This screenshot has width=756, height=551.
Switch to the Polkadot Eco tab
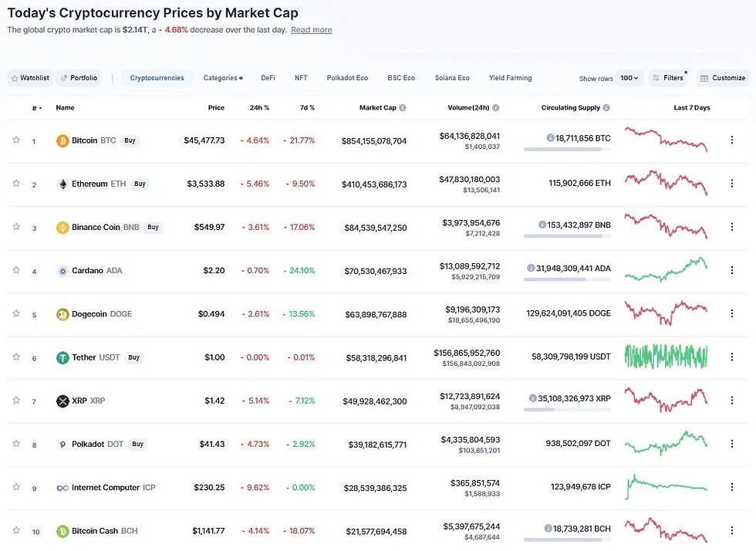pyautogui.click(x=347, y=78)
